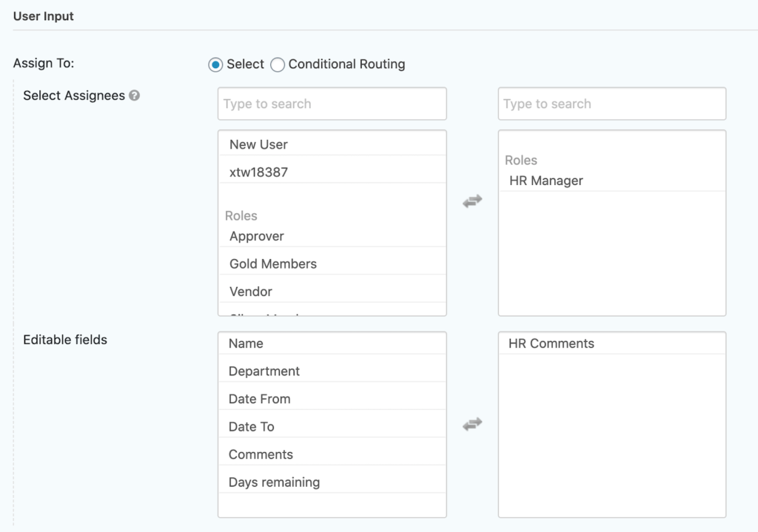
Task: Click the right-side search box above HR Manager
Action: pyautogui.click(x=611, y=104)
